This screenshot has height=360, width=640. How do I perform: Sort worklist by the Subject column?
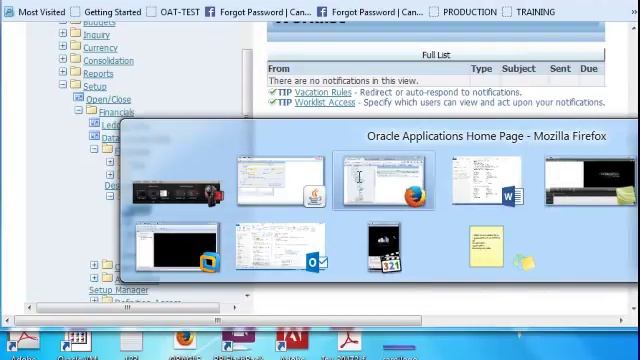519,69
